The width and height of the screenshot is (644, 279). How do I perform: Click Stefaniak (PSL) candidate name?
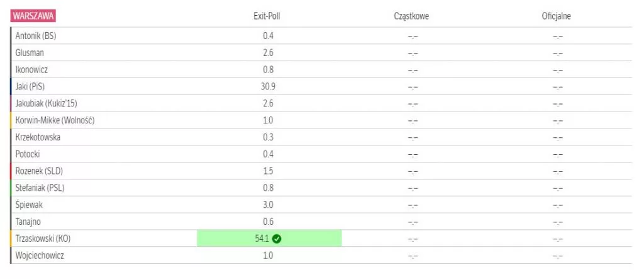40,188
